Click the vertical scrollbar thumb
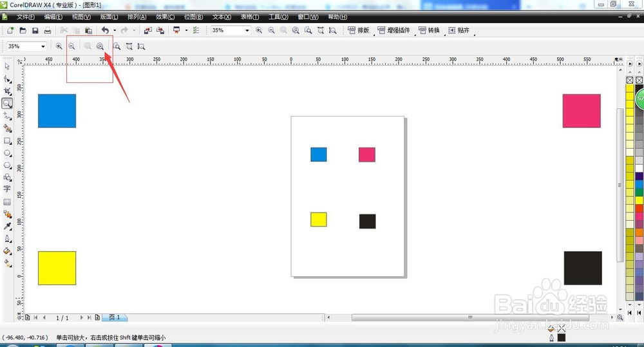 click(x=620, y=185)
